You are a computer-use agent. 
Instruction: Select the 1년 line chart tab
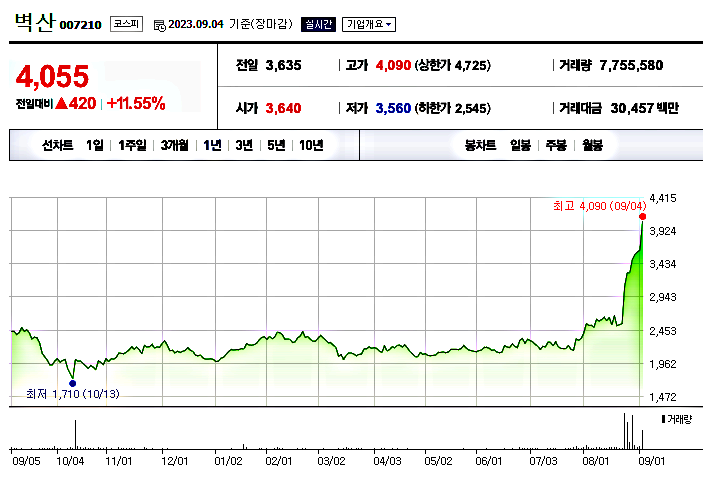[x=212, y=145]
